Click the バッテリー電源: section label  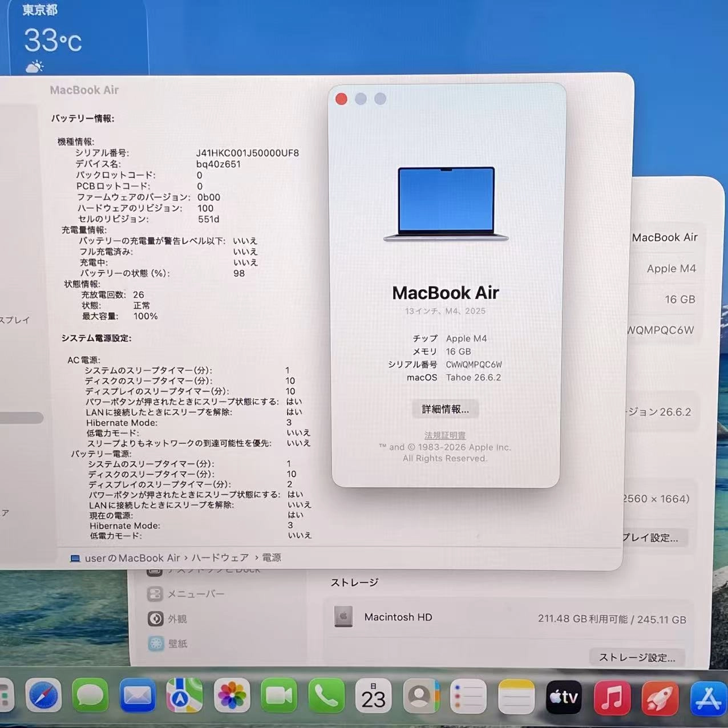point(102,454)
